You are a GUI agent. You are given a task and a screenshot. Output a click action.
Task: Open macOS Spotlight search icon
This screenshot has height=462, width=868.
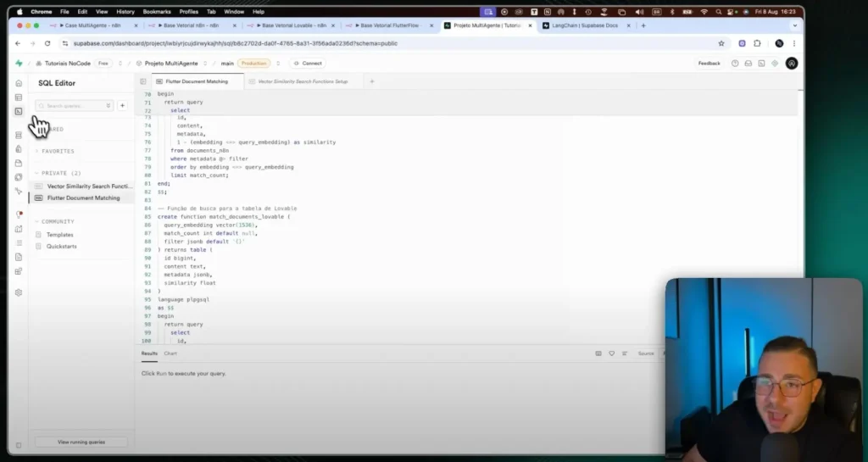[719, 12]
